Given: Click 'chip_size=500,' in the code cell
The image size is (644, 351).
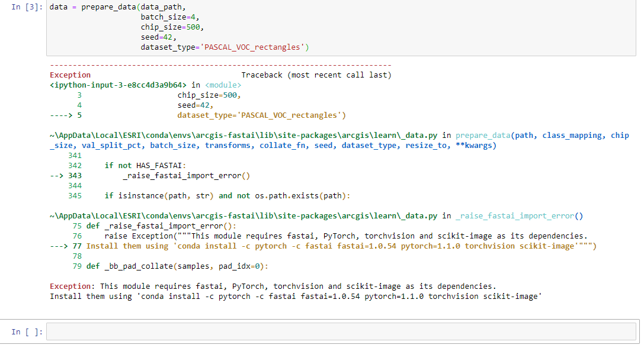Looking at the screenshot, I should 172,27.
